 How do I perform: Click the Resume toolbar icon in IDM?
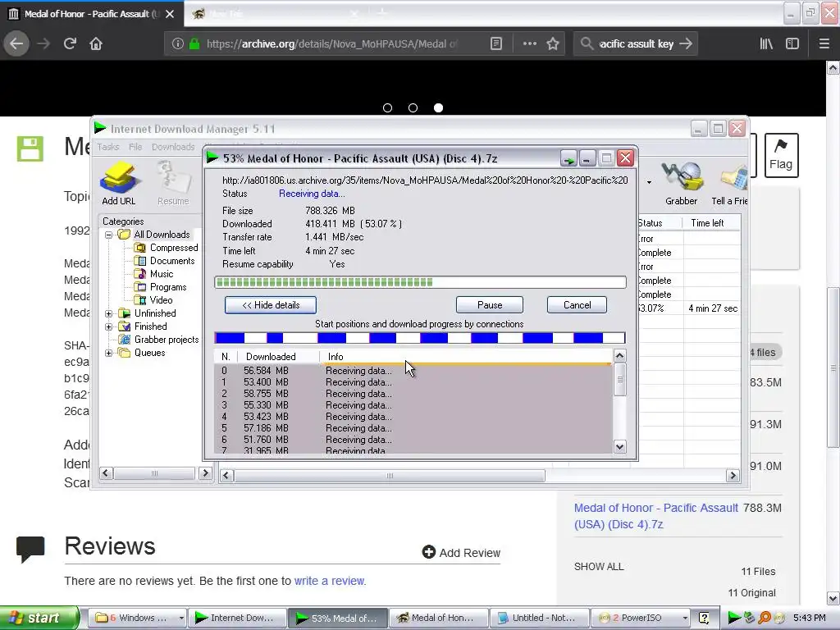(x=173, y=183)
